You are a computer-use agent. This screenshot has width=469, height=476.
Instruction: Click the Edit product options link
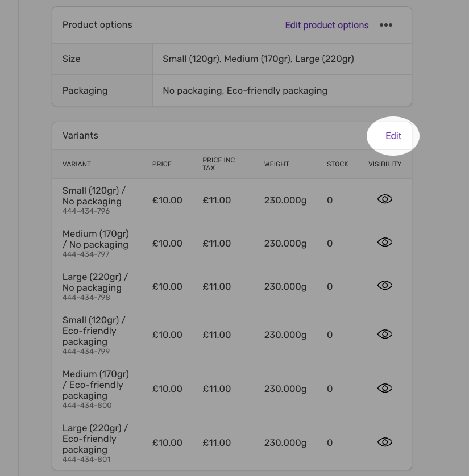point(327,25)
